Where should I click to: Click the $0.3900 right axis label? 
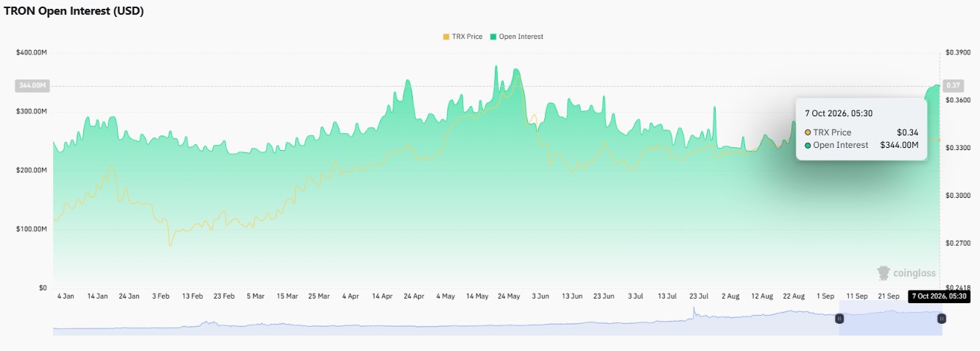(x=957, y=52)
